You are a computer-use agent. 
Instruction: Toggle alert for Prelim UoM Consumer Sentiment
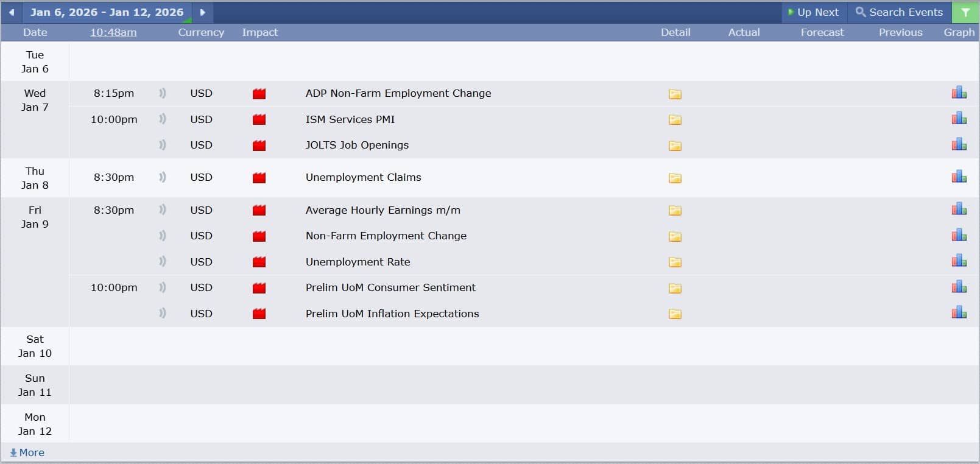[x=162, y=287]
